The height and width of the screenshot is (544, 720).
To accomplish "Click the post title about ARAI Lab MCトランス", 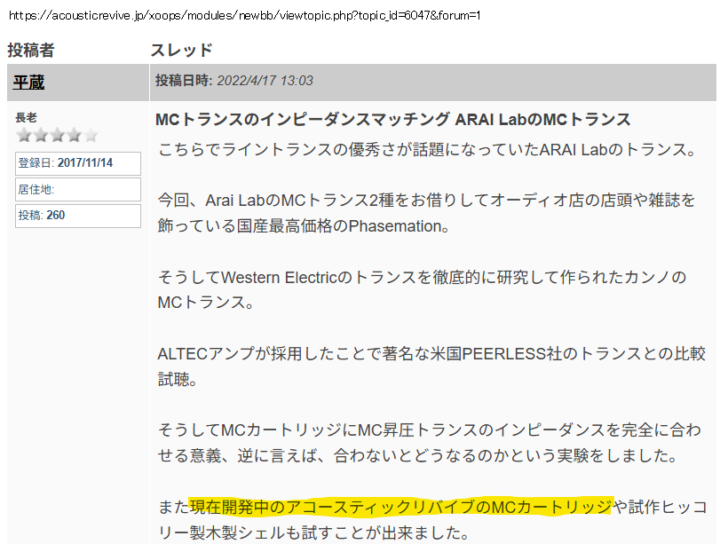I will click(x=393, y=120).
